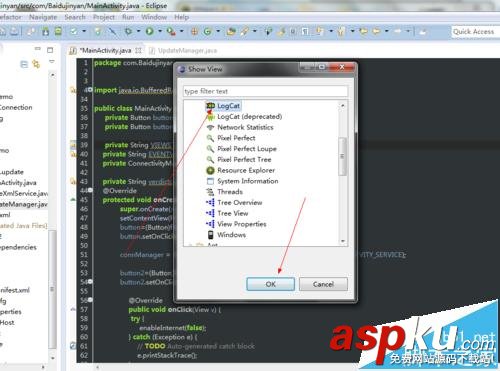Click the Debug bug toolbar icon

click(x=128, y=31)
